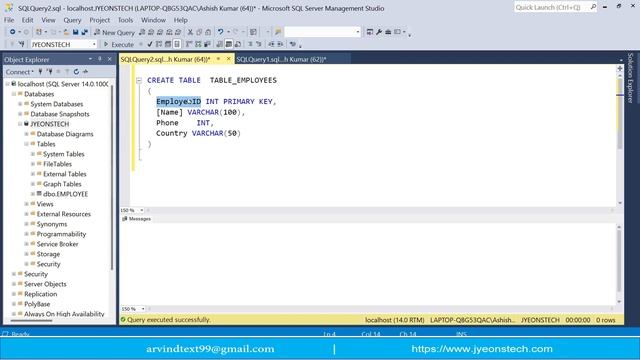Screen dimensions: 640x360
Task: Click the 'Query executed successfully.' status text
Action: [x=169, y=320]
